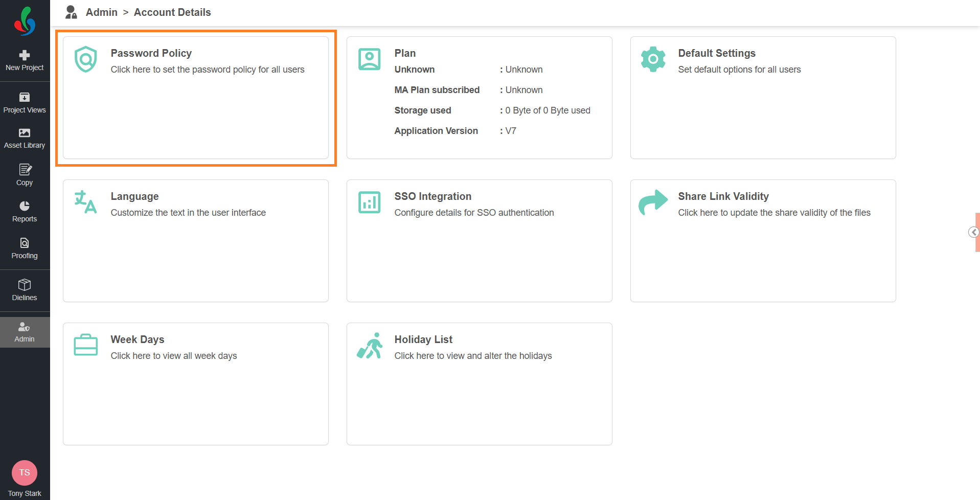Viewport: 980px width, 500px height.
Task: Open the Week Days title
Action: [x=138, y=339]
